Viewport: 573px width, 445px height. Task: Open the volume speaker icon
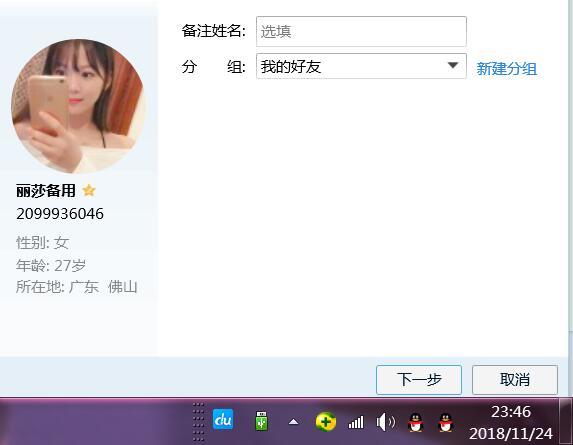(x=386, y=422)
